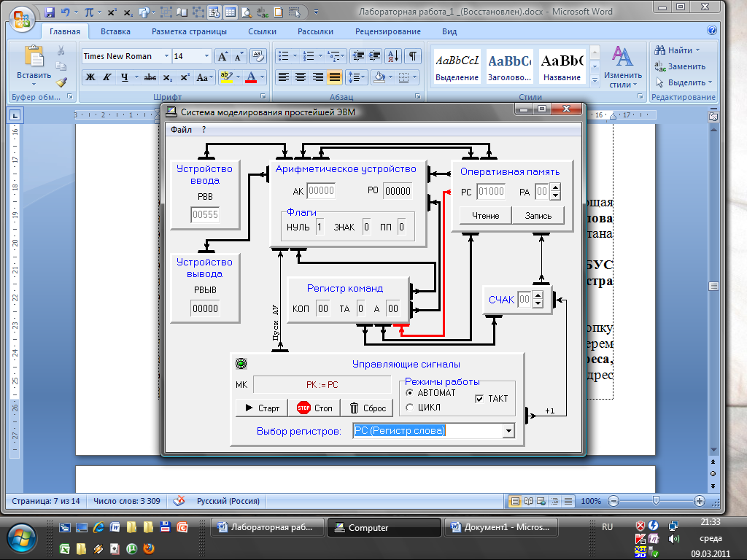Open the Выбор регистров combo box
The height and width of the screenshot is (560, 747).
tap(508, 431)
